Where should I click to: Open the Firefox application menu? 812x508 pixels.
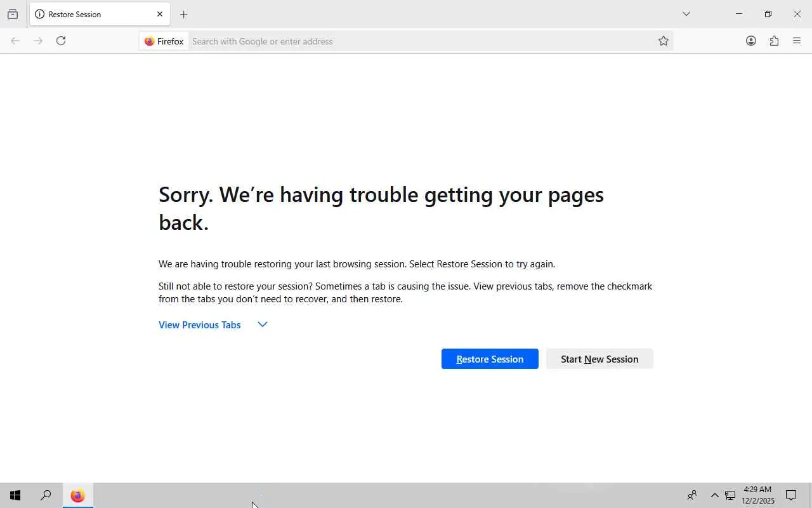coord(797,41)
